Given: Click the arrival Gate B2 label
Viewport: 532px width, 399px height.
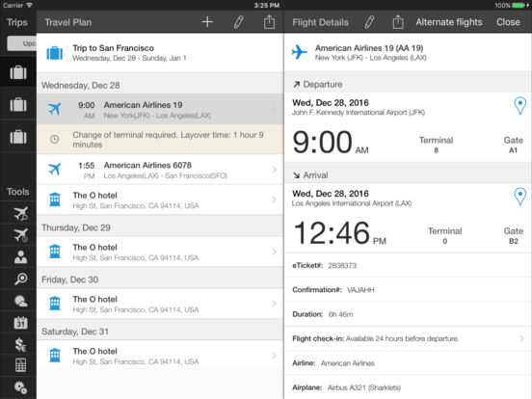Looking at the screenshot, I should pos(513,236).
